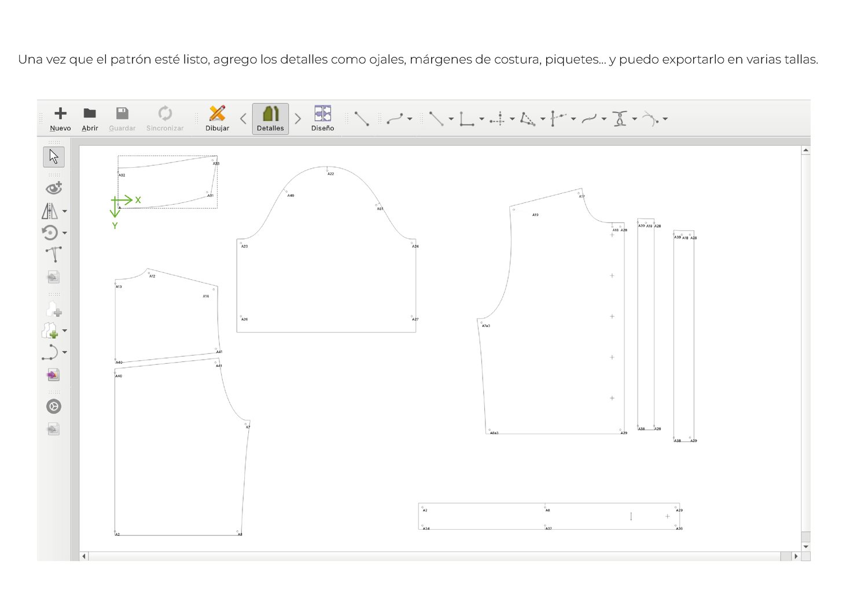Click the greyed-out bottom export icon in sidebar
Image resolution: width=868 pixels, height=613 pixels.
(53, 429)
